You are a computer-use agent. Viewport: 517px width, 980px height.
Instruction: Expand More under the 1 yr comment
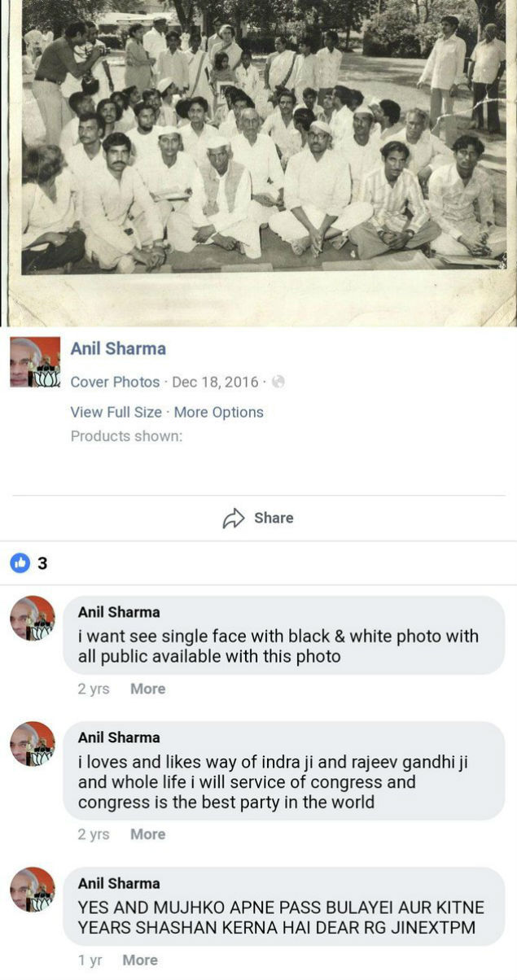[140, 960]
